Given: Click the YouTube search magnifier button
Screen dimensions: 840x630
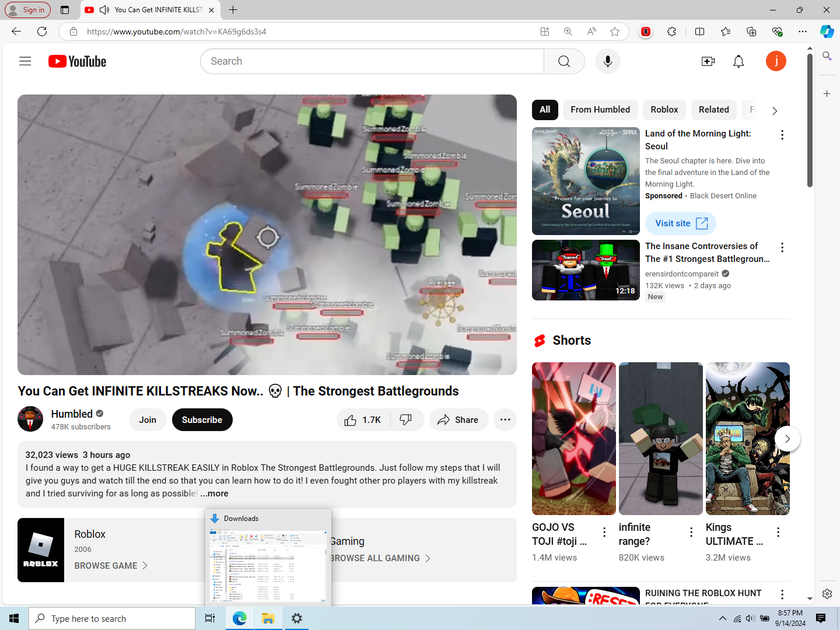Looking at the screenshot, I should point(564,61).
